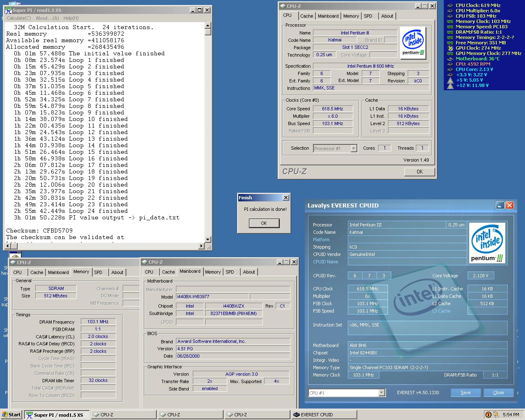Image resolution: width=525 pixels, height=420 pixels.
Task: Open the Help(H) menu in Super PI
Action: point(71,18)
